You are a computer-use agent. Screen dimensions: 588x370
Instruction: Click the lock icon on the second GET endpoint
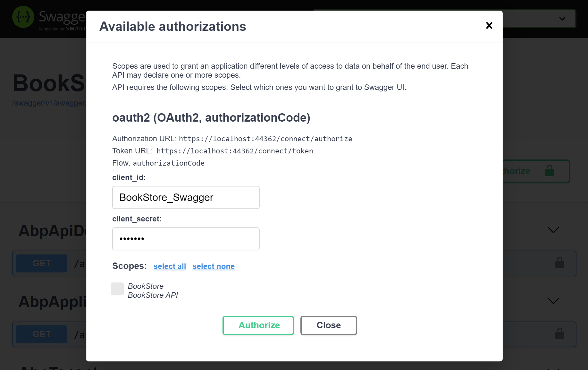point(559,334)
